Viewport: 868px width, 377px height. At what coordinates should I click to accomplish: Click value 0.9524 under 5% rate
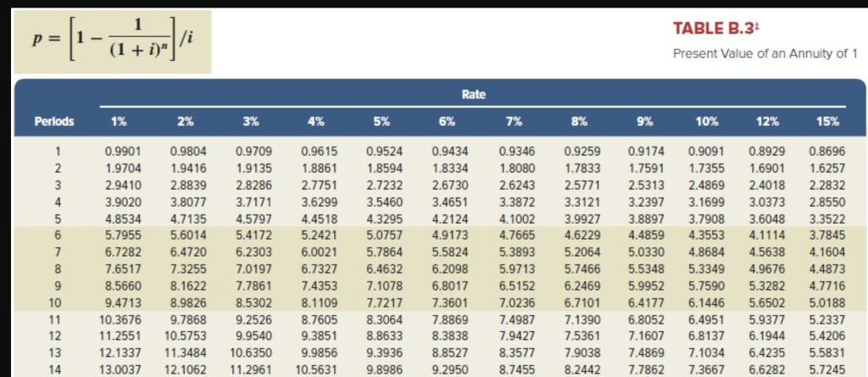(385, 151)
